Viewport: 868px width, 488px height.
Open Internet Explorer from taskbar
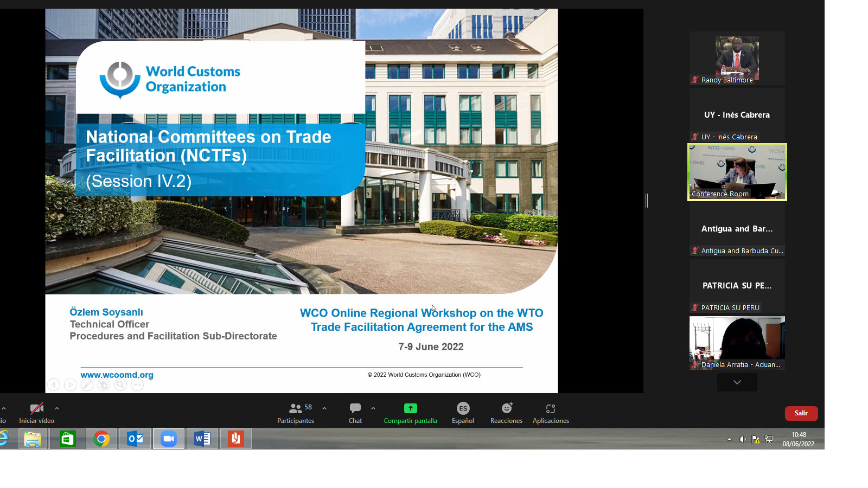[4, 439]
